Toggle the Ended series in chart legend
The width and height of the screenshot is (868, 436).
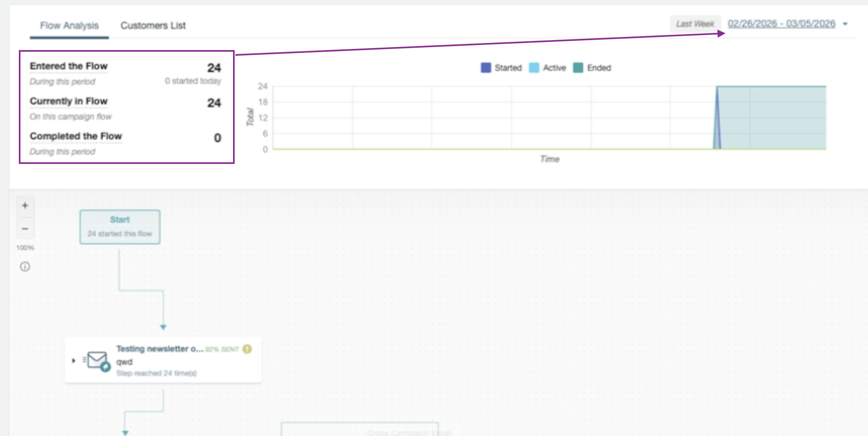[x=592, y=68]
